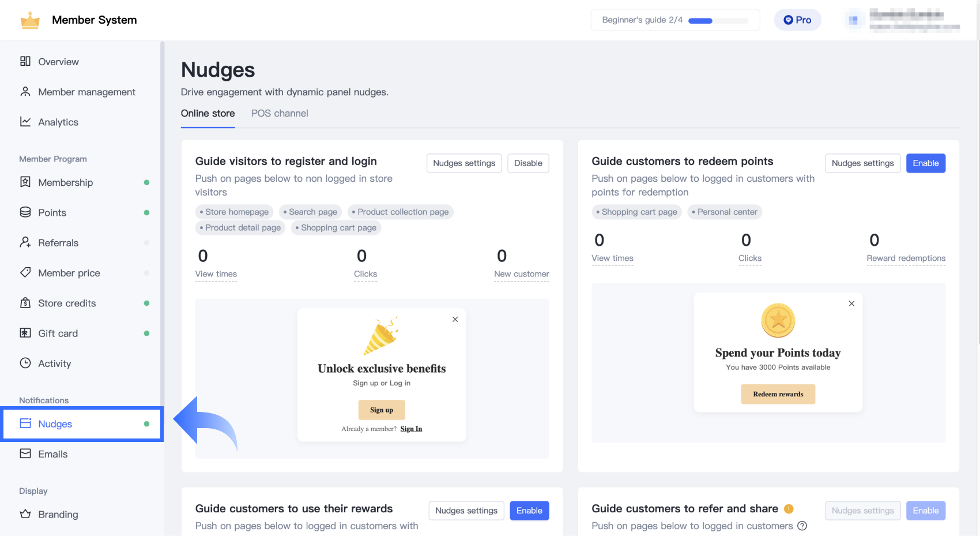Screen dimensions: 980x536
Task: Switch to the POS channel tab
Action: (280, 114)
